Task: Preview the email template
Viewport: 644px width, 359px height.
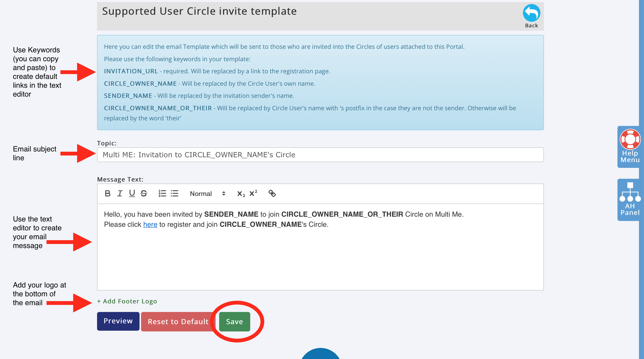Action: pos(118,321)
